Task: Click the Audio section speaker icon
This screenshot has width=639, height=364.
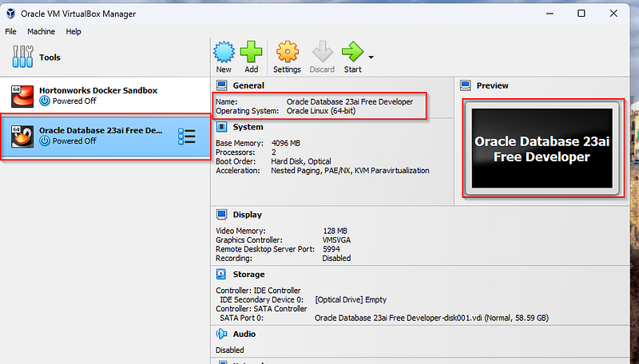Action: point(221,334)
